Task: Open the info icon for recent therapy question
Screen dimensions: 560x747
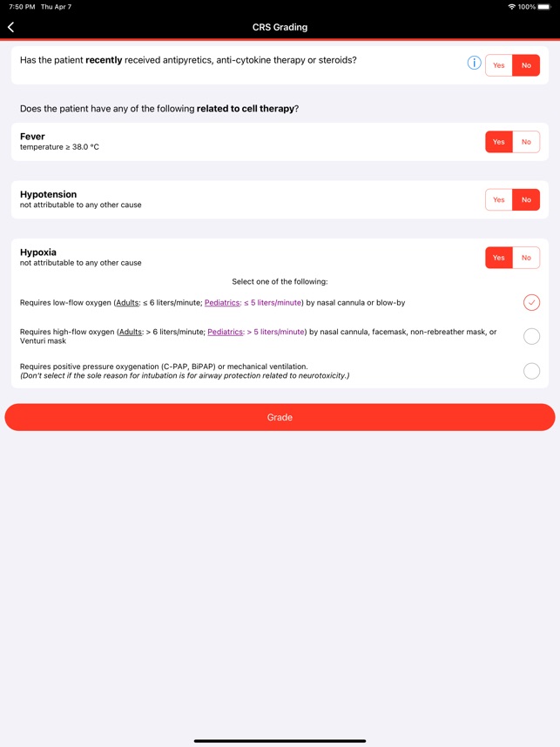Action: click(x=474, y=63)
